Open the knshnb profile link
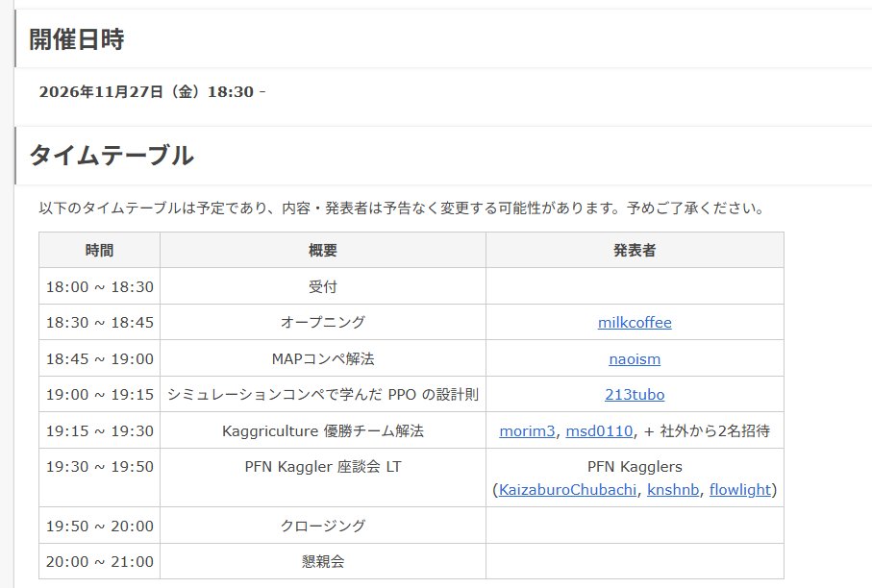 tap(673, 490)
